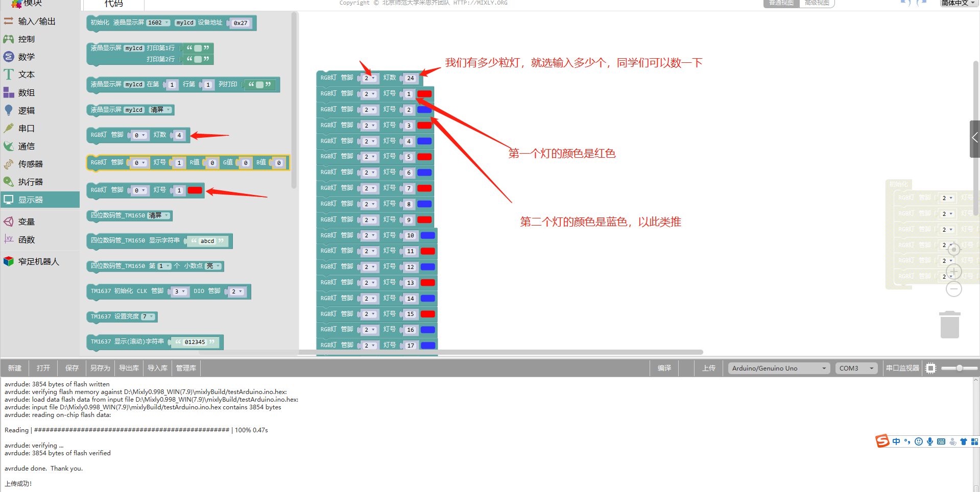Open the Arduino/Genuino Uno board dropdown

(x=779, y=368)
